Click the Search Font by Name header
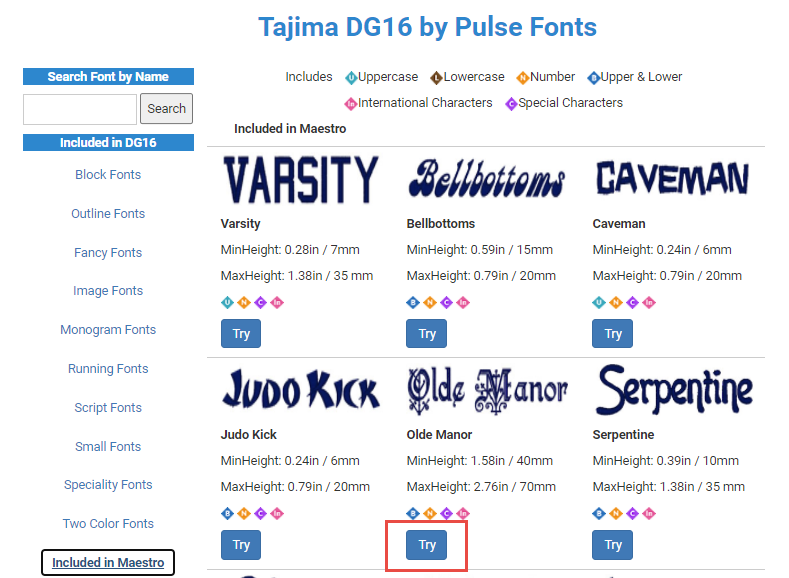Viewport: 789px width, 578px height. (108, 76)
